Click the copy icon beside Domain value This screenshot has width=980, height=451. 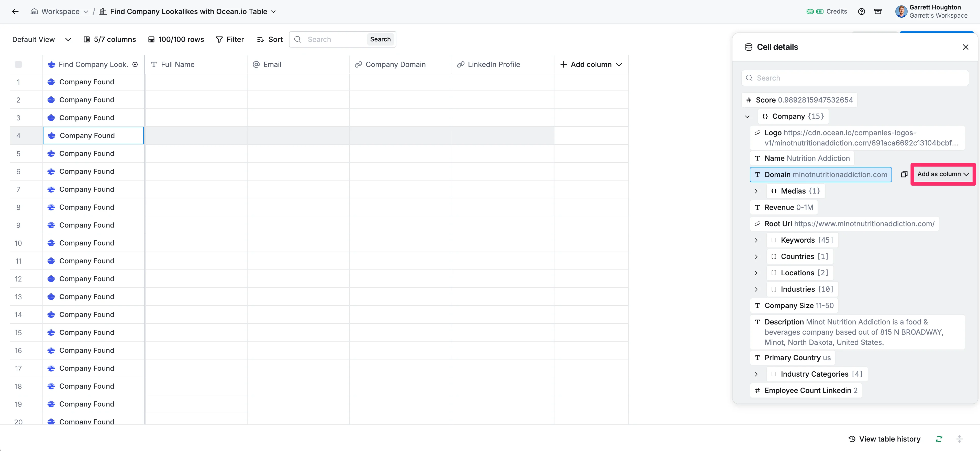coord(904,174)
